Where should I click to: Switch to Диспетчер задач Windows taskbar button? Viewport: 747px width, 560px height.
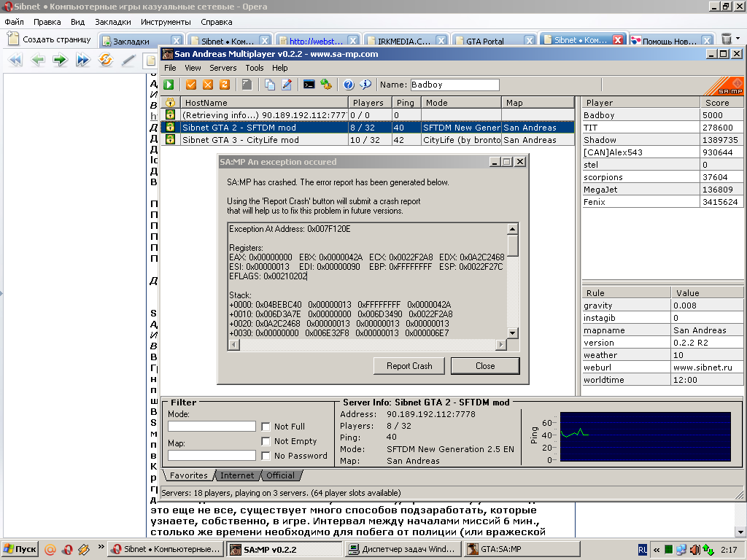coord(403,550)
